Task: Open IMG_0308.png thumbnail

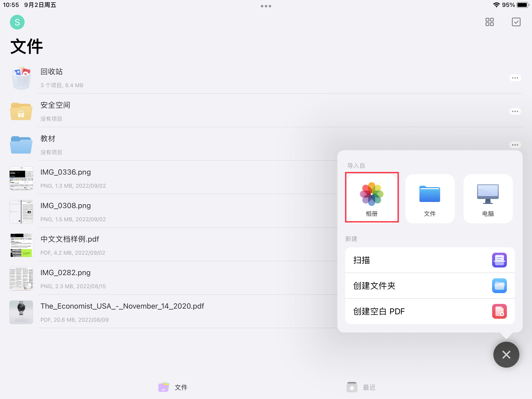Action: [x=21, y=212]
